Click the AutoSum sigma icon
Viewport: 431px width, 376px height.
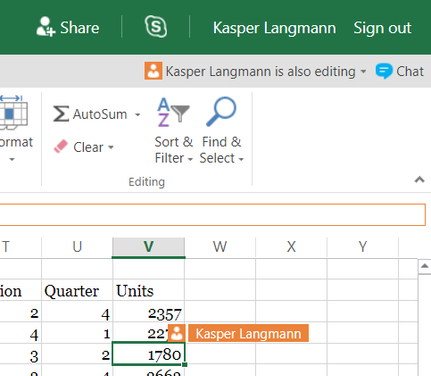point(61,114)
